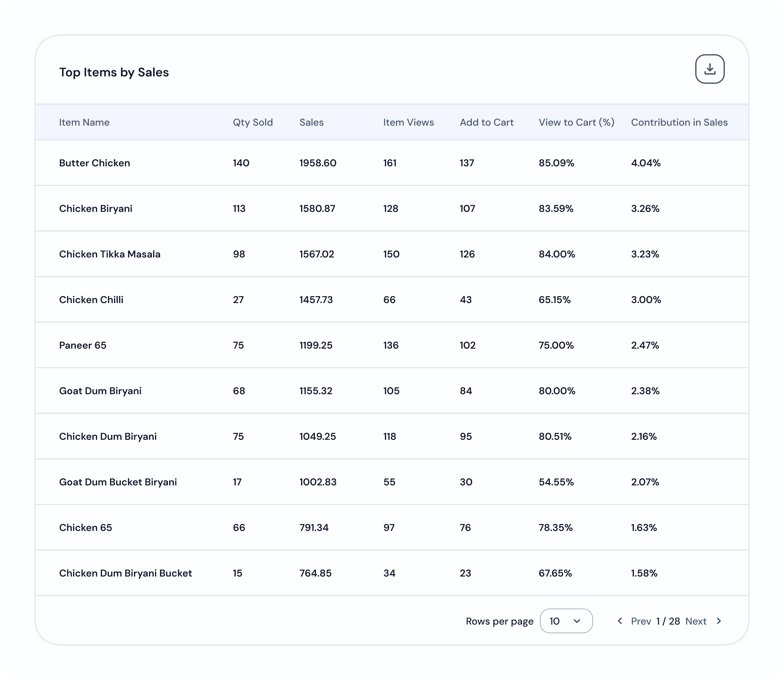Click the sales value 1002.83

coord(318,482)
